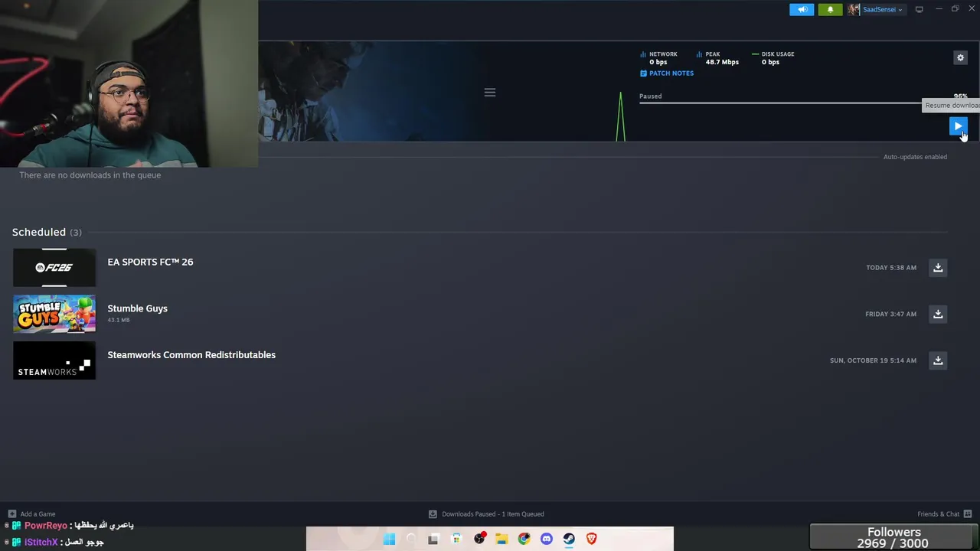Open download settings gear icon
This screenshot has height=551, width=980.
click(x=960, y=57)
